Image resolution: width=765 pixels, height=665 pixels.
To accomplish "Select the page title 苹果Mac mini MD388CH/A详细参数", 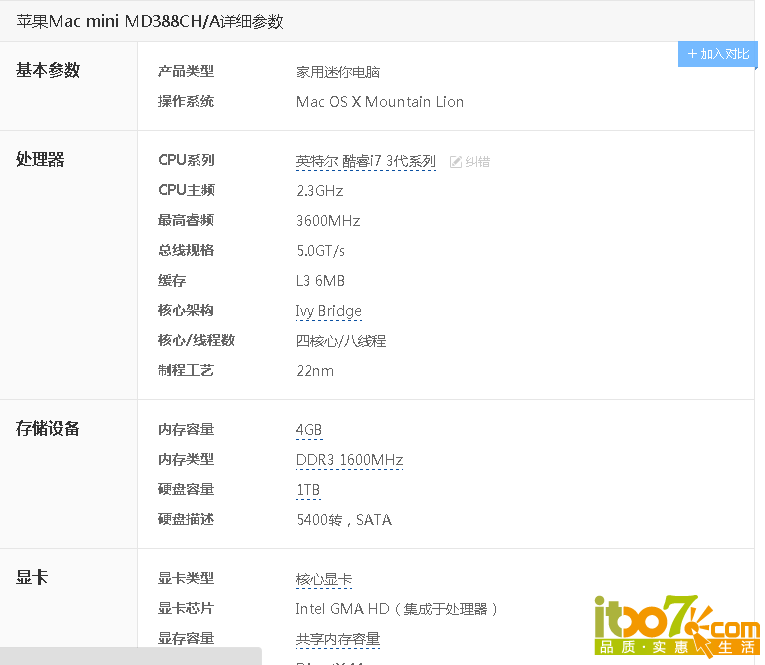I will pos(150,21).
